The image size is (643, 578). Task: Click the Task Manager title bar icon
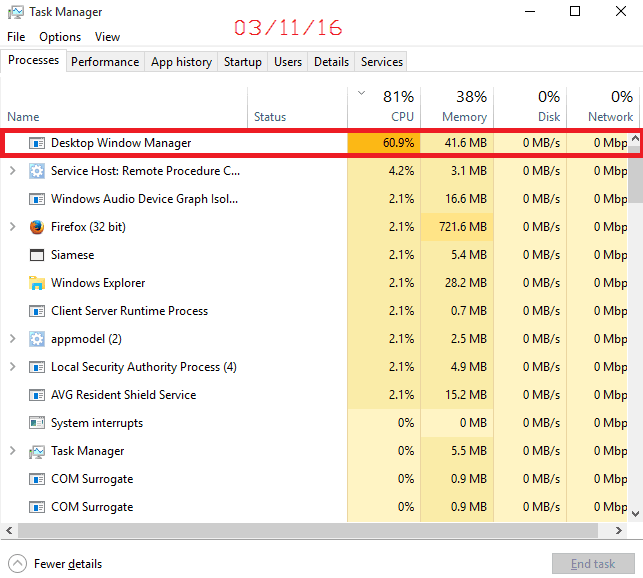coord(16,12)
